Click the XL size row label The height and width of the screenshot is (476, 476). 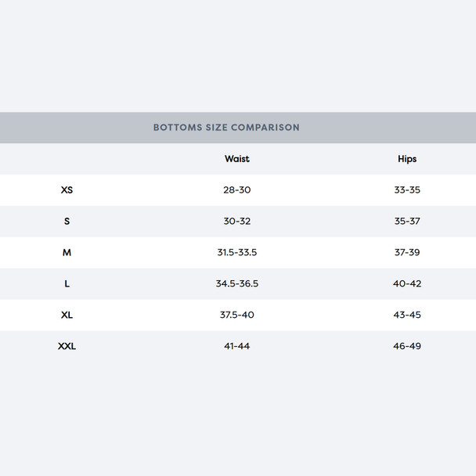(67, 315)
